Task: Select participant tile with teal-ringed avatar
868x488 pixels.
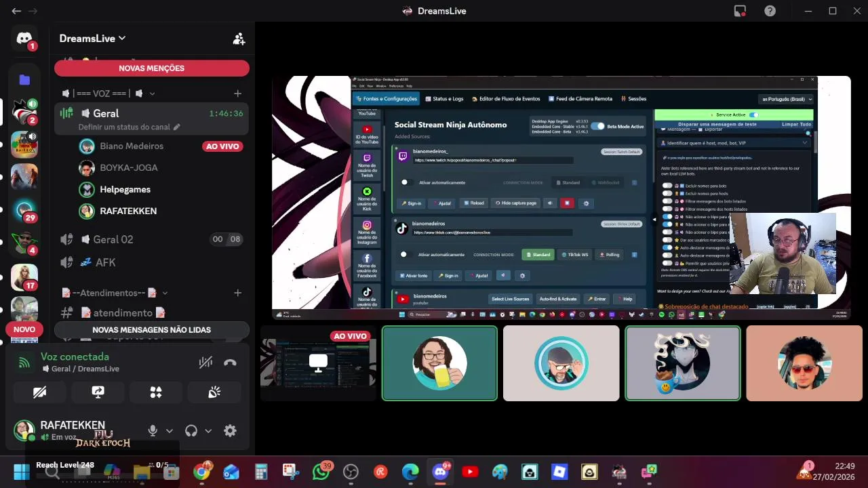Action: pos(561,363)
